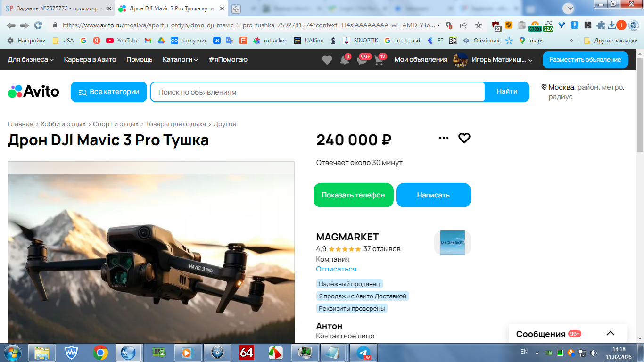Show hidden system tray icons arrow
644x362 pixels.
click(x=537, y=352)
